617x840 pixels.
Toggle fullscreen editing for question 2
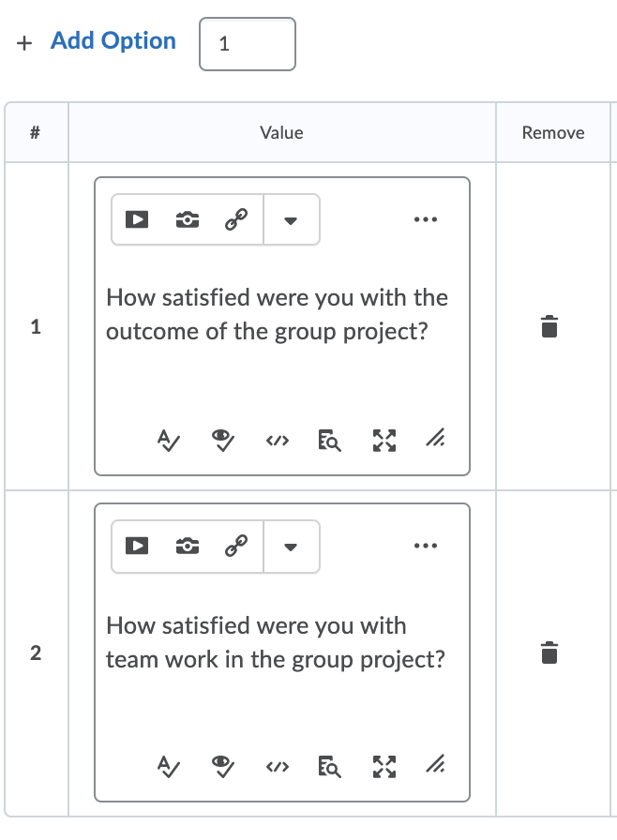tap(384, 766)
